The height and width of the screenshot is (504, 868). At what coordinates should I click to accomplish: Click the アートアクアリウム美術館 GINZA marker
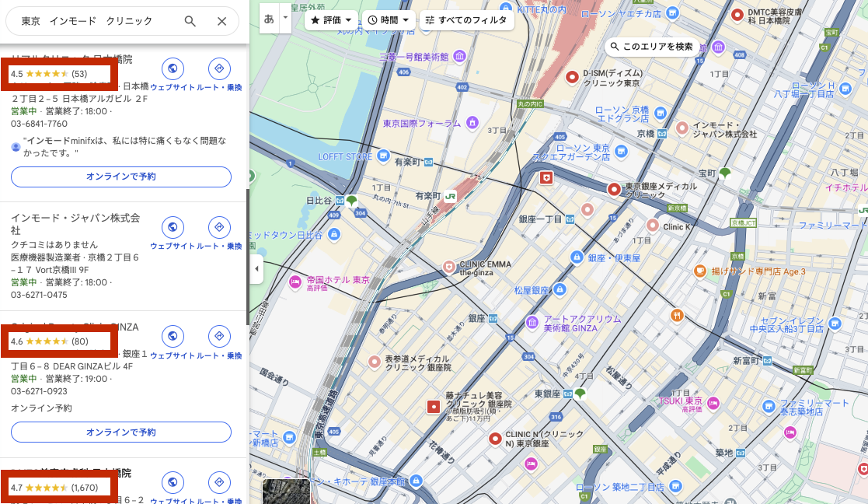pos(532,322)
